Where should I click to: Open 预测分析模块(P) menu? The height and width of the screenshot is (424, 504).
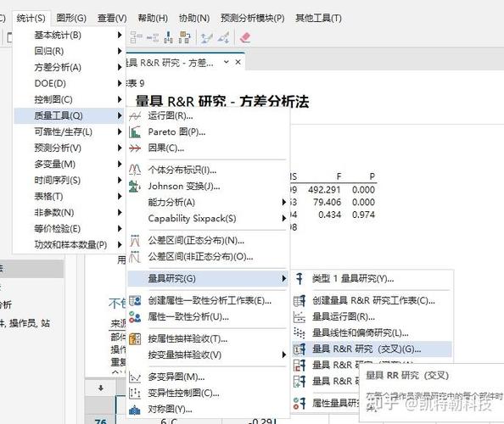click(x=253, y=18)
